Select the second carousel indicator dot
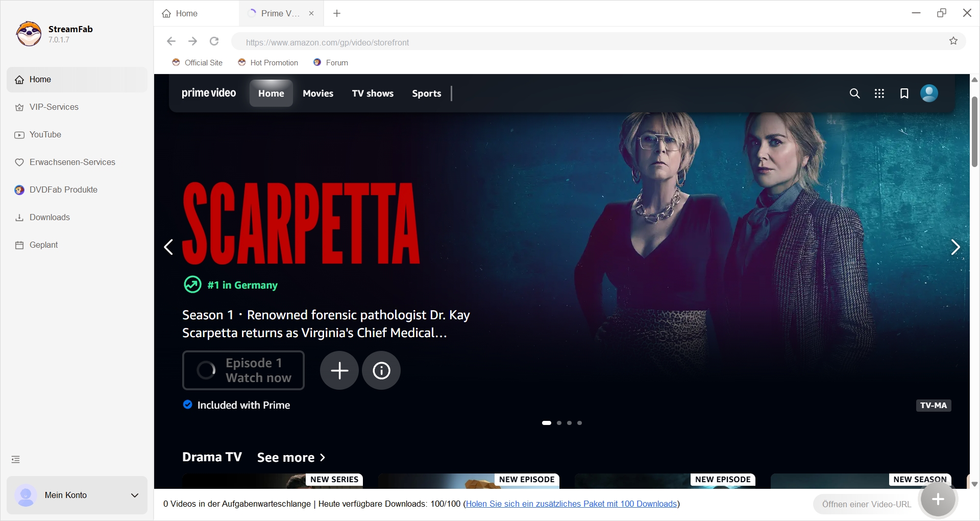The width and height of the screenshot is (980, 521). coord(558,423)
